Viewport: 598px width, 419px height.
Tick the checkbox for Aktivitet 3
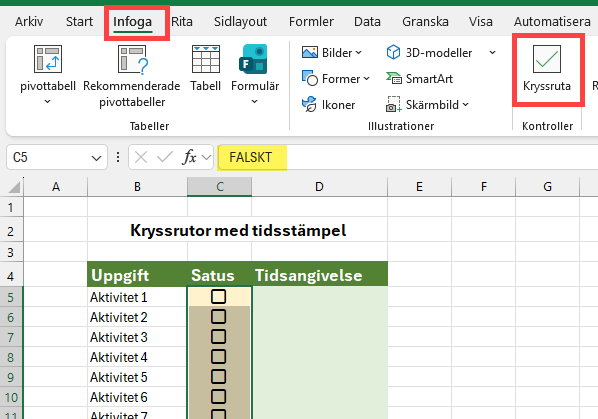tap(219, 337)
